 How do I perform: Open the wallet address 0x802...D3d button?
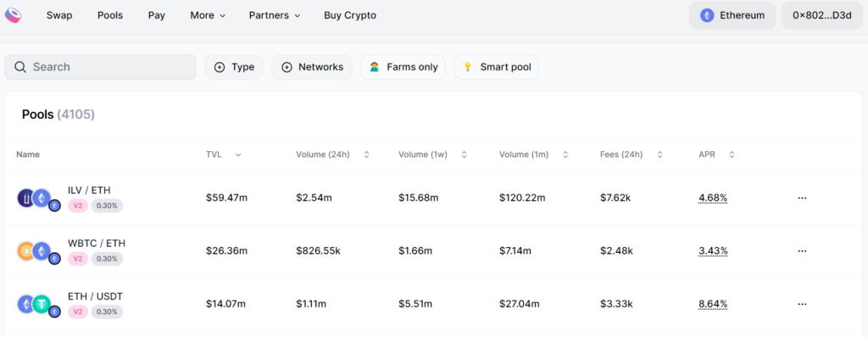(822, 15)
